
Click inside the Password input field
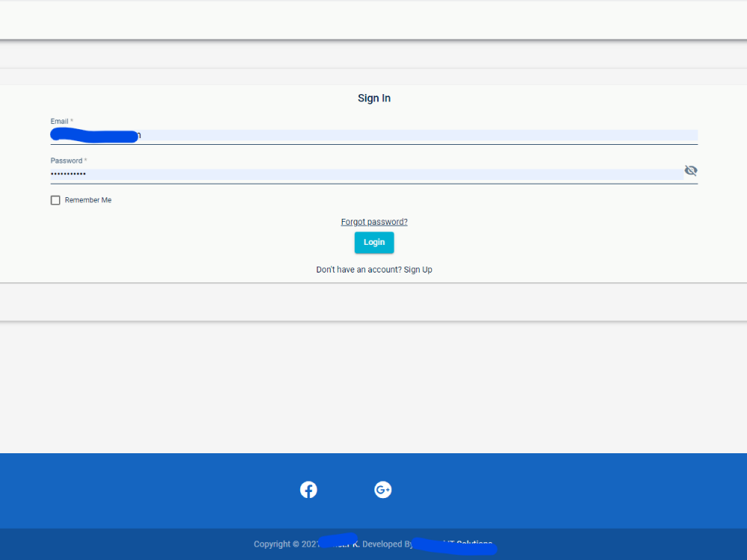pyautogui.click(x=373, y=174)
